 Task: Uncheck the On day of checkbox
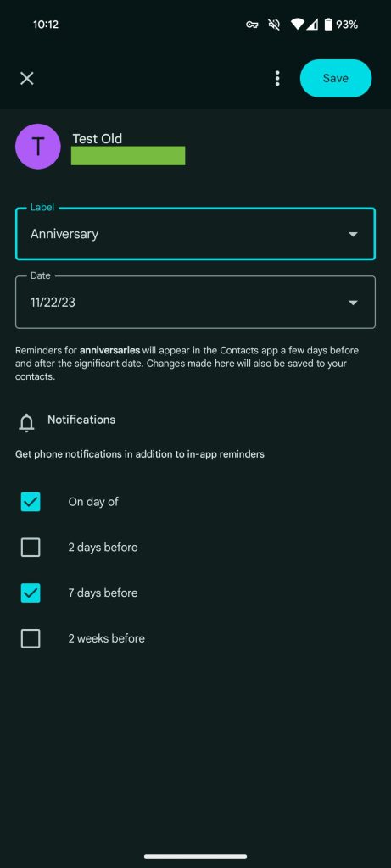[31, 502]
